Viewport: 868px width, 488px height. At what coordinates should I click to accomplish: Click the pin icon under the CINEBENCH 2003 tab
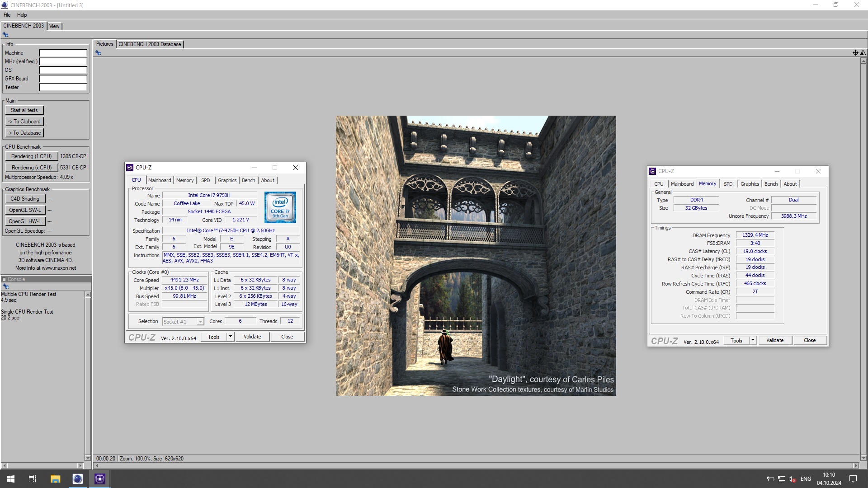point(5,35)
